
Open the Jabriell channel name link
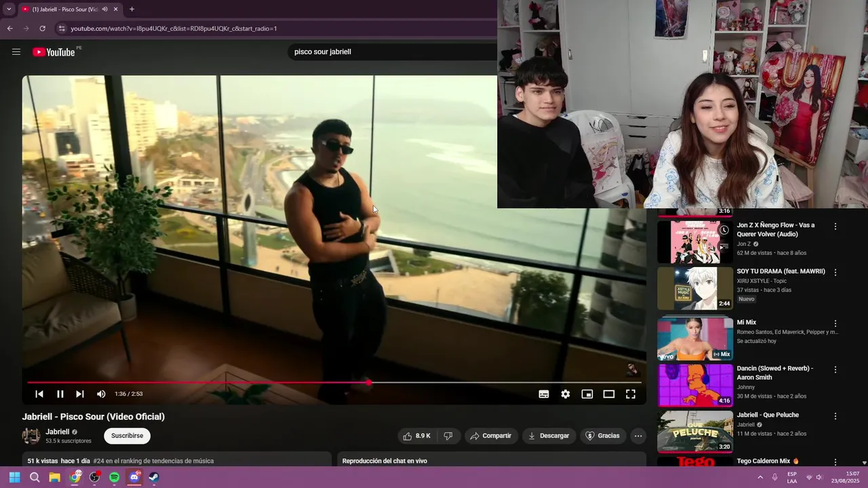pos(58,432)
